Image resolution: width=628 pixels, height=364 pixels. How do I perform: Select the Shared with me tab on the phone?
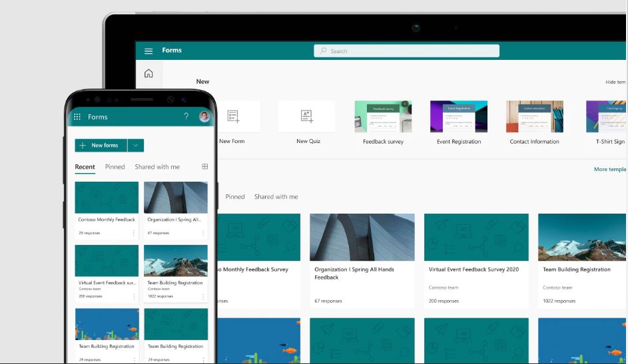pos(157,167)
